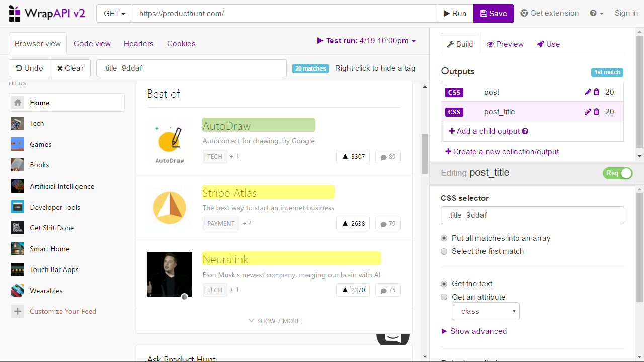Switch to Browser view tab
644x362 pixels.
[38, 44]
